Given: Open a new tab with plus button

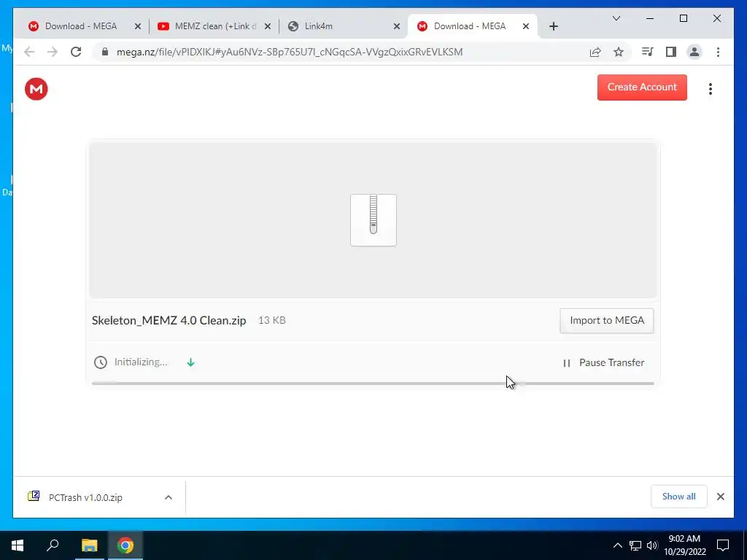Looking at the screenshot, I should 553,27.
